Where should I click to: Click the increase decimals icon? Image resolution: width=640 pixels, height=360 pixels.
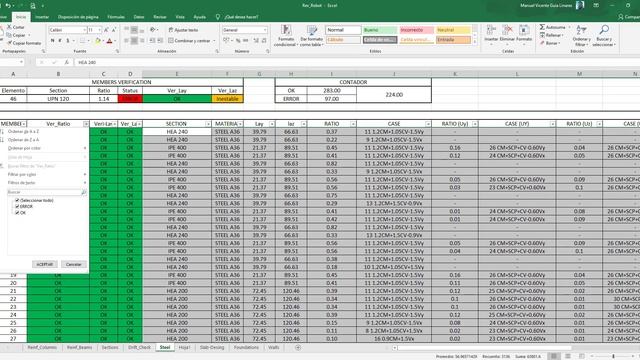(x=256, y=40)
